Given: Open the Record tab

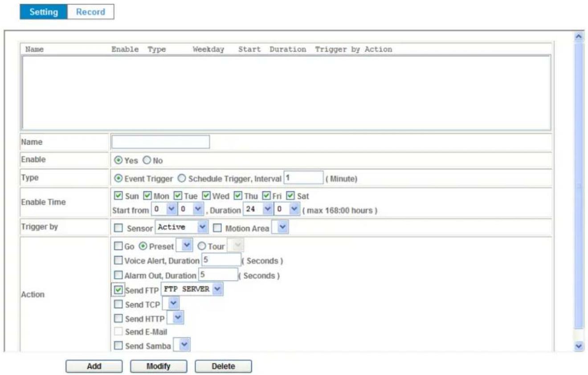Looking at the screenshot, I should point(90,12).
